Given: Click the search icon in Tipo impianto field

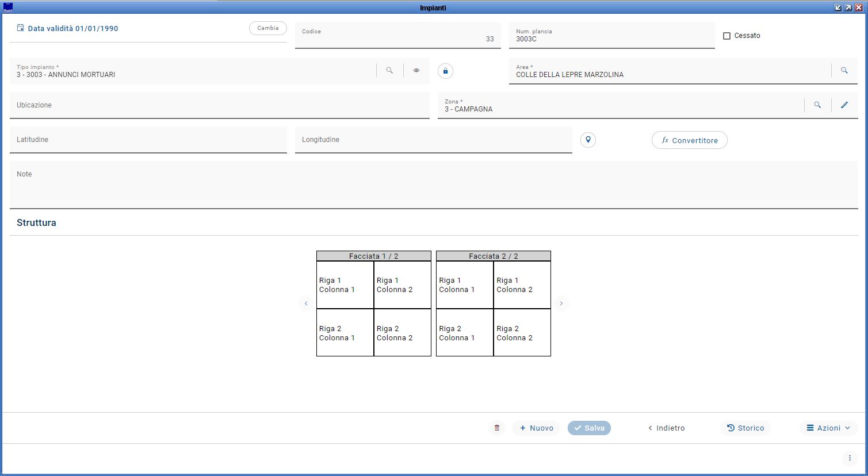Looking at the screenshot, I should pyautogui.click(x=389, y=71).
